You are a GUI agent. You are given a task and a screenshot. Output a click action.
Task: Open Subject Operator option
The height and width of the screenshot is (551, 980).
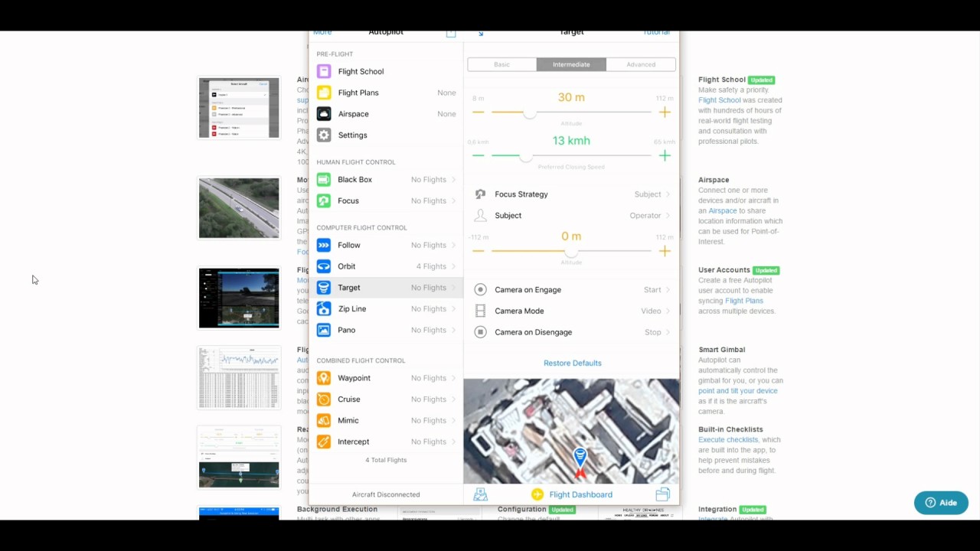[650, 216]
